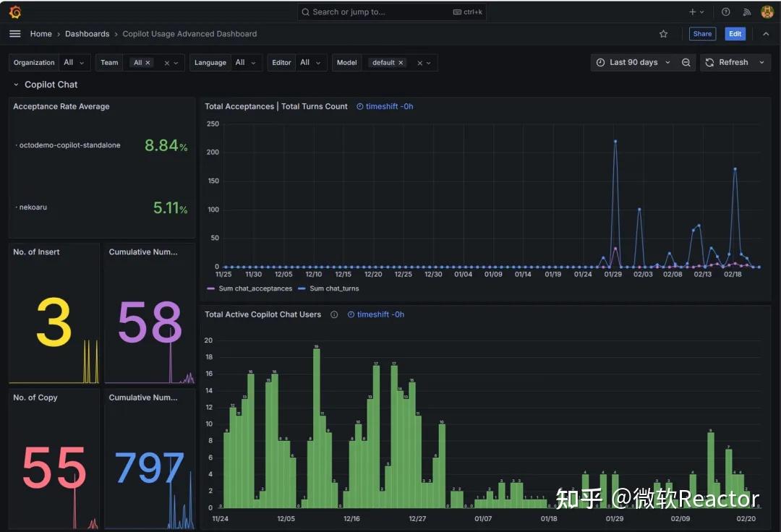Viewport: 781px width, 532px height.
Task: Click the Grafana logo in the top-left corner
Action: coord(15,11)
